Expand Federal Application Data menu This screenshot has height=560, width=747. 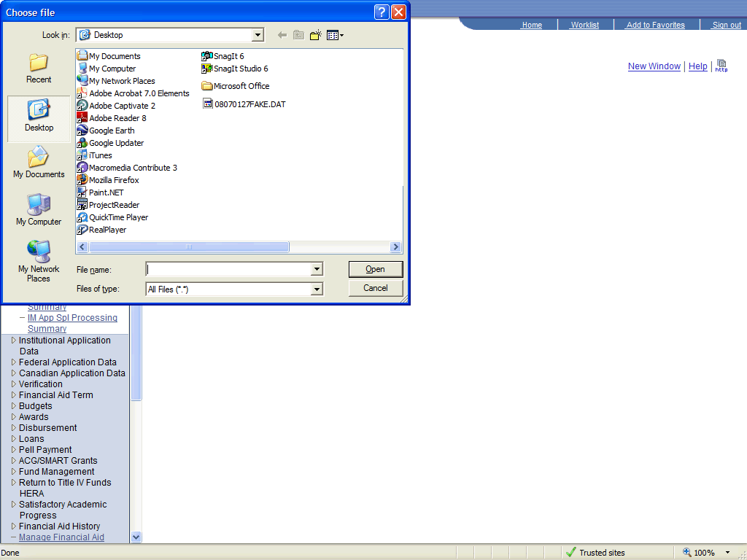point(64,362)
